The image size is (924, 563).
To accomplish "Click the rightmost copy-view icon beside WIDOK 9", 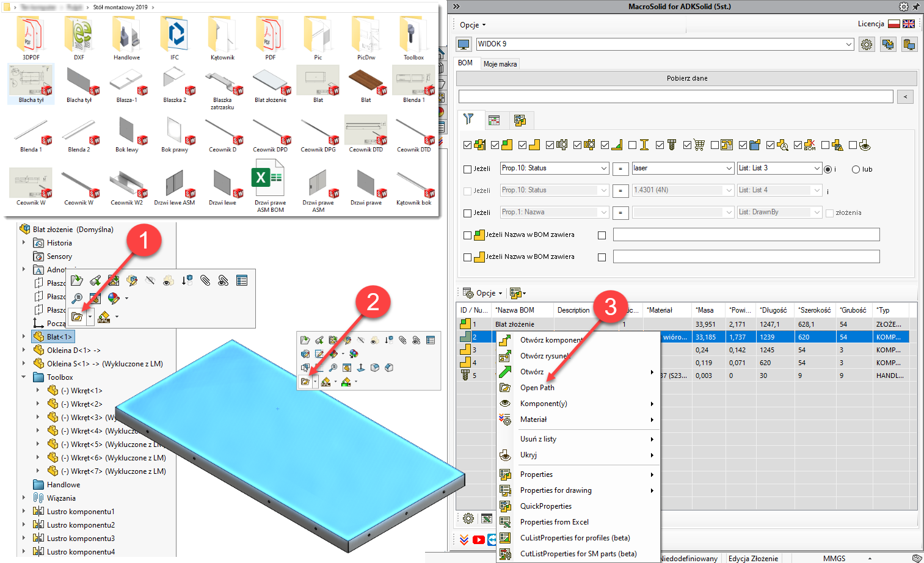I will point(909,45).
